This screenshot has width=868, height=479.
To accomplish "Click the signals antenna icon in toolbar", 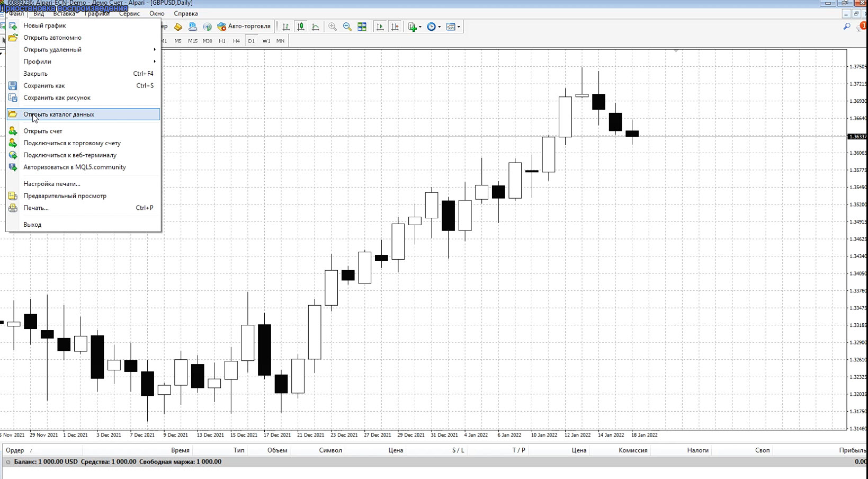I will 207,26.
